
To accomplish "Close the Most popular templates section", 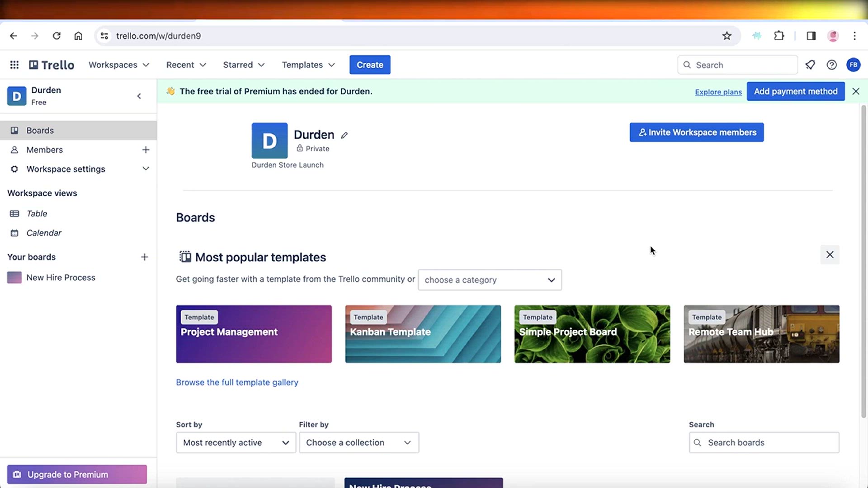I will tap(830, 254).
